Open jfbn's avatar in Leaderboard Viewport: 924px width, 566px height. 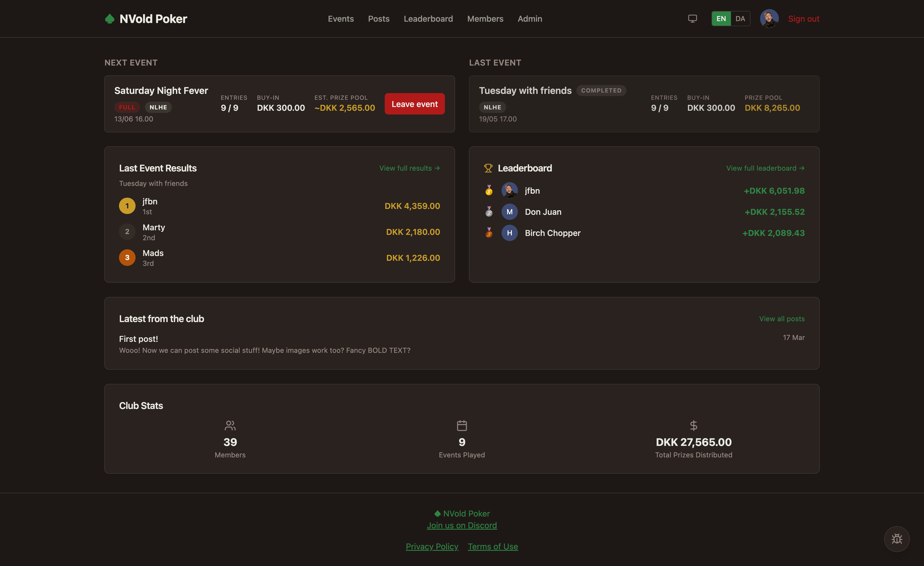point(509,190)
